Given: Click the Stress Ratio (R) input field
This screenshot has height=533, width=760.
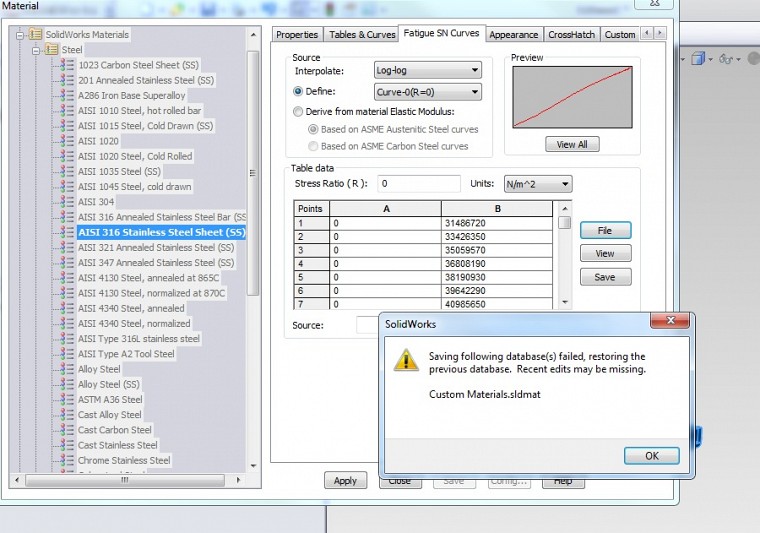Looking at the screenshot, I should pos(419,184).
